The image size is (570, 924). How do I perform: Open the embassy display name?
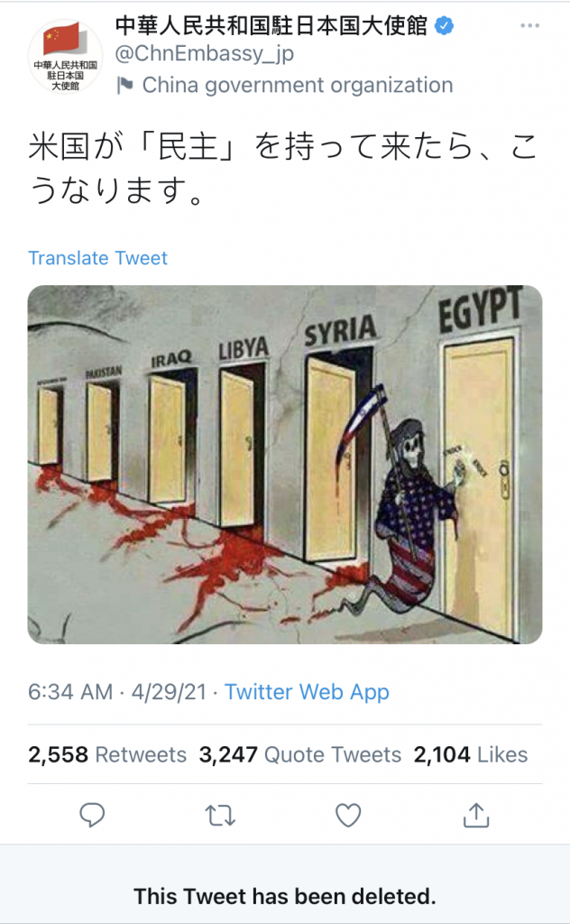(x=271, y=26)
